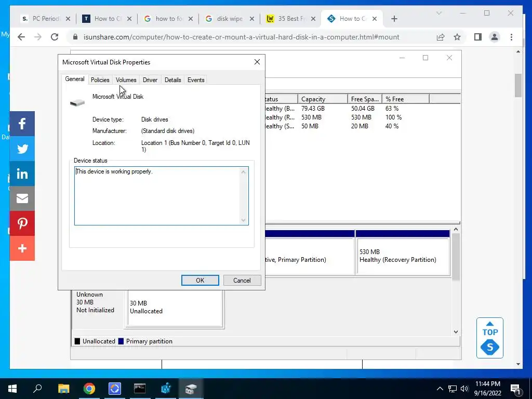Open notification center icon

click(515, 389)
